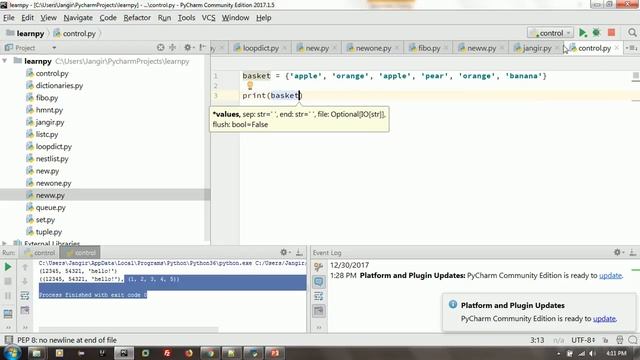Open Event Log settings gear
This screenshot has width=640, height=360.
pyautogui.click(x=617, y=253)
